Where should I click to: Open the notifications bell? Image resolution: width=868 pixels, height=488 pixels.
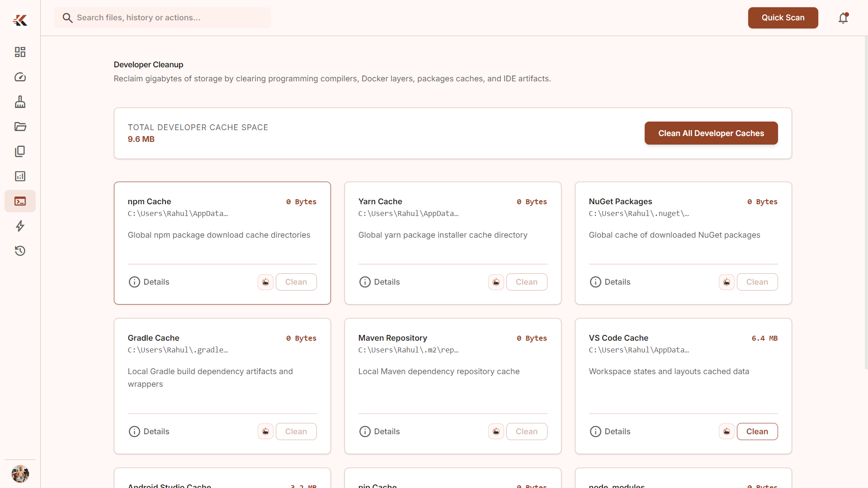tap(843, 18)
